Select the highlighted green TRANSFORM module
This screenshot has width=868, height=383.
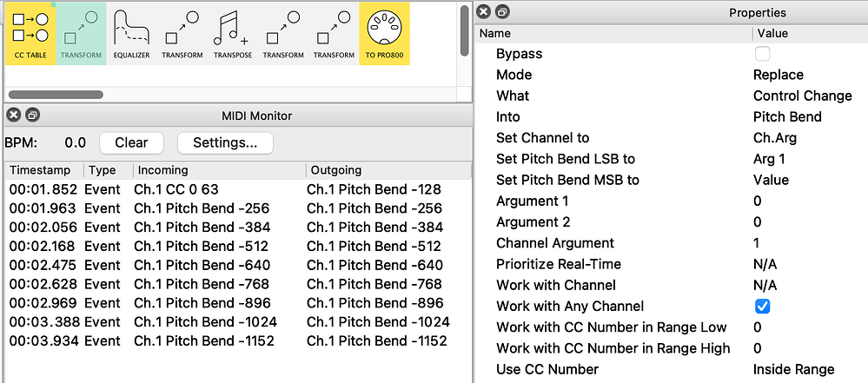point(81,33)
